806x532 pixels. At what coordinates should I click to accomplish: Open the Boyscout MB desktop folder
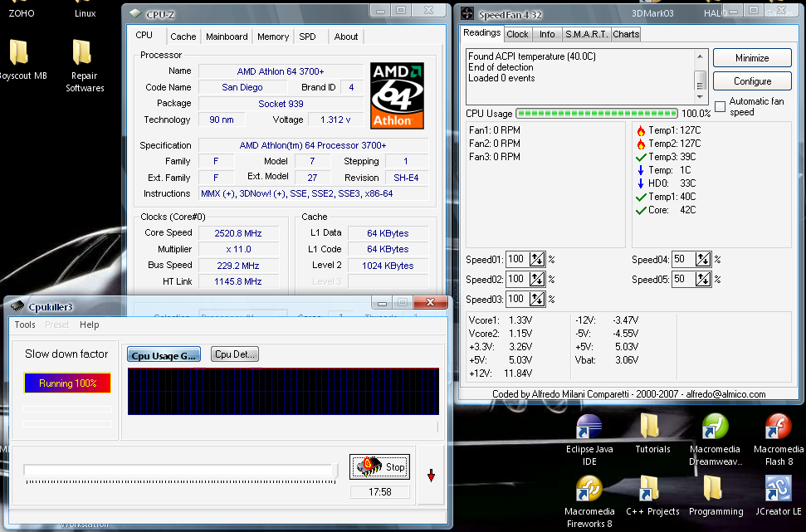(x=20, y=60)
